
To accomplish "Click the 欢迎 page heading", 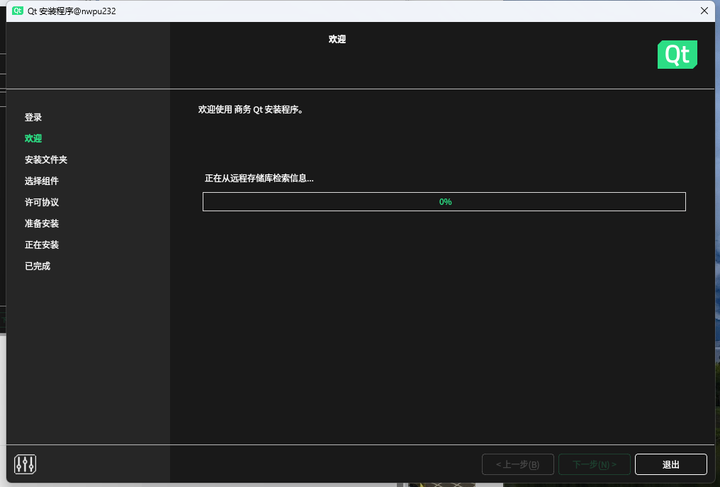I will pyautogui.click(x=337, y=39).
